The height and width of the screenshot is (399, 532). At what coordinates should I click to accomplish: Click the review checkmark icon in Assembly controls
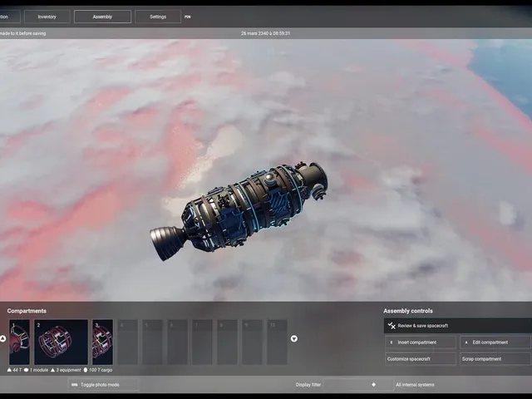click(392, 326)
